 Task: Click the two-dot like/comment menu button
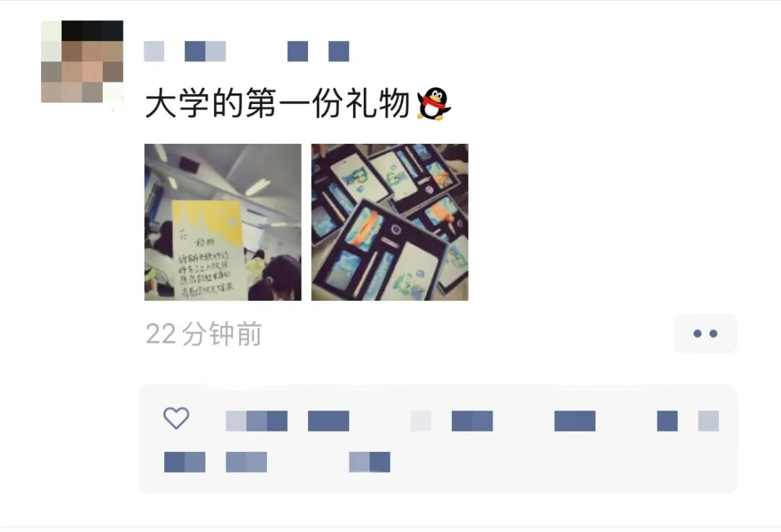pyautogui.click(x=705, y=333)
